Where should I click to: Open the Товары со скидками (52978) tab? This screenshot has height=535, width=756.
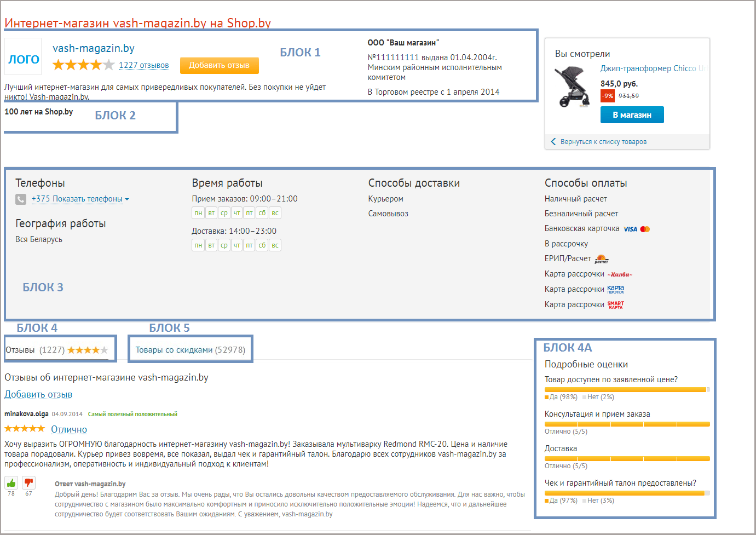coord(191,350)
